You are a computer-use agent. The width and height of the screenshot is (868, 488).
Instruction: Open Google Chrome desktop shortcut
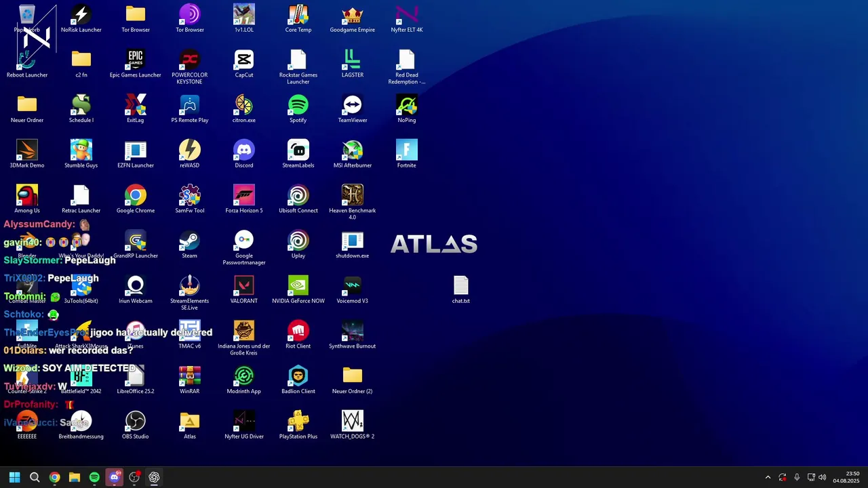pos(136,199)
